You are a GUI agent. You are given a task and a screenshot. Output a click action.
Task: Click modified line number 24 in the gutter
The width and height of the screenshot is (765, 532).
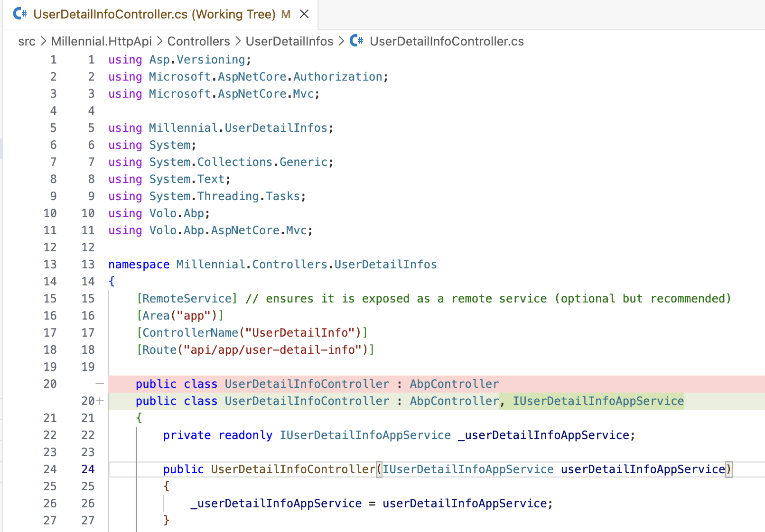88,469
